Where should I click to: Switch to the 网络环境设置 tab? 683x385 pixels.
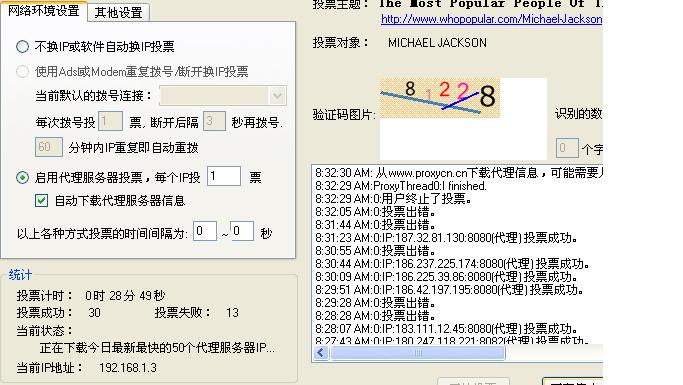[x=44, y=10]
